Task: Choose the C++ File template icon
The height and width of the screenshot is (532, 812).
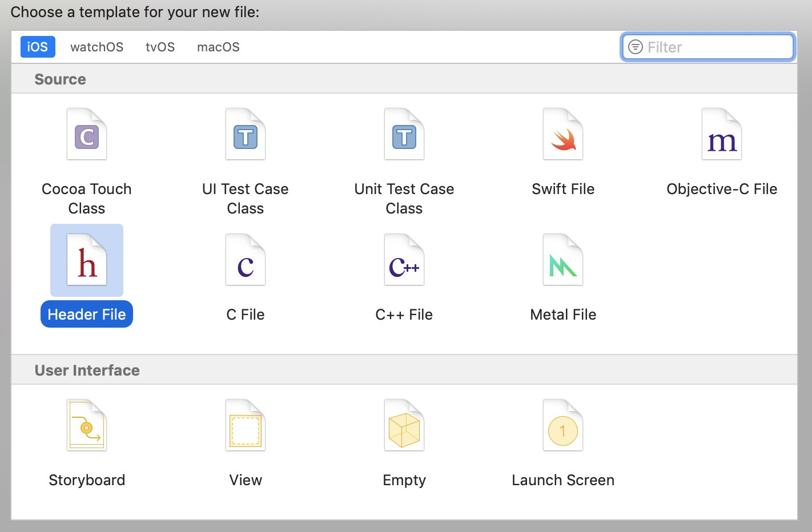Action: (404, 260)
